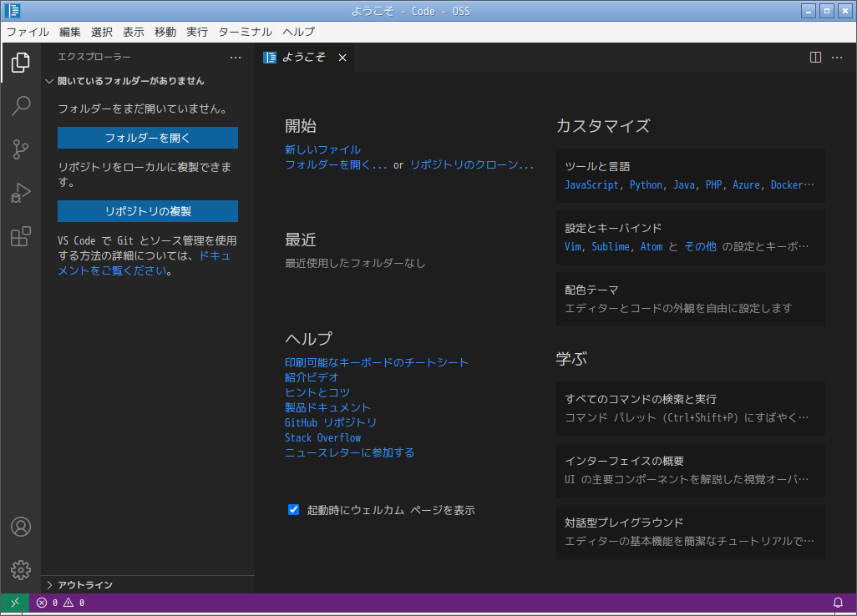Open the 移動 menu

click(x=165, y=32)
